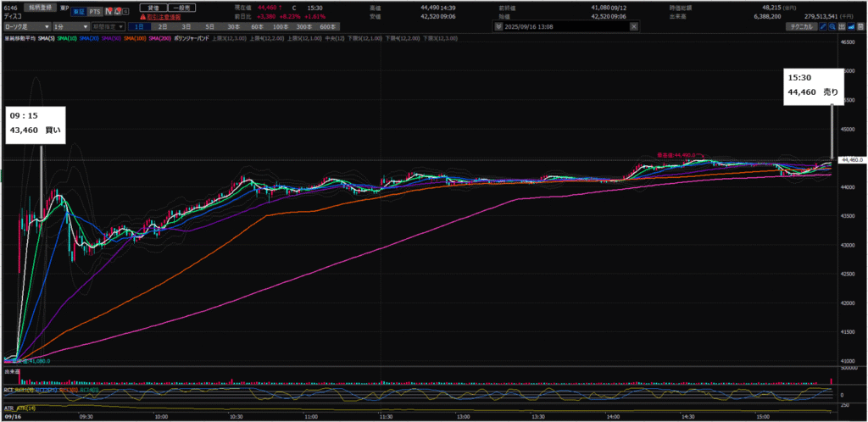Click the 44,460.0 current price axis marker
Viewport: 868px width, 422px height.
click(852, 160)
